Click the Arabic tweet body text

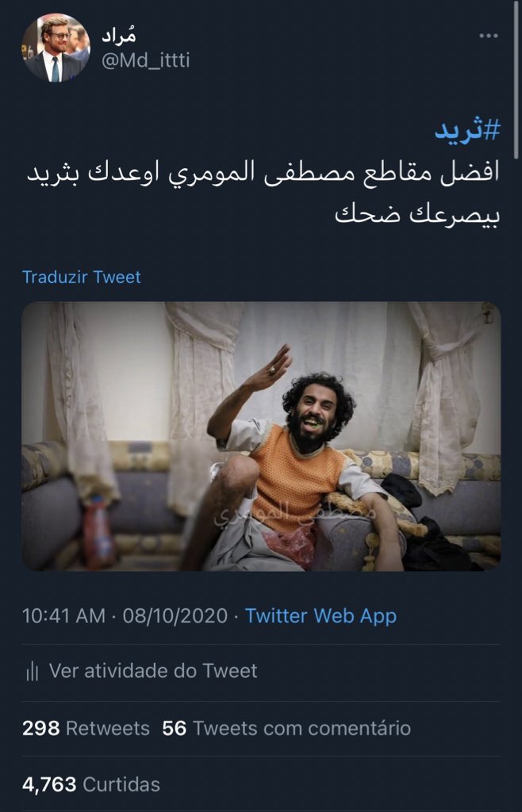[x=263, y=193]
